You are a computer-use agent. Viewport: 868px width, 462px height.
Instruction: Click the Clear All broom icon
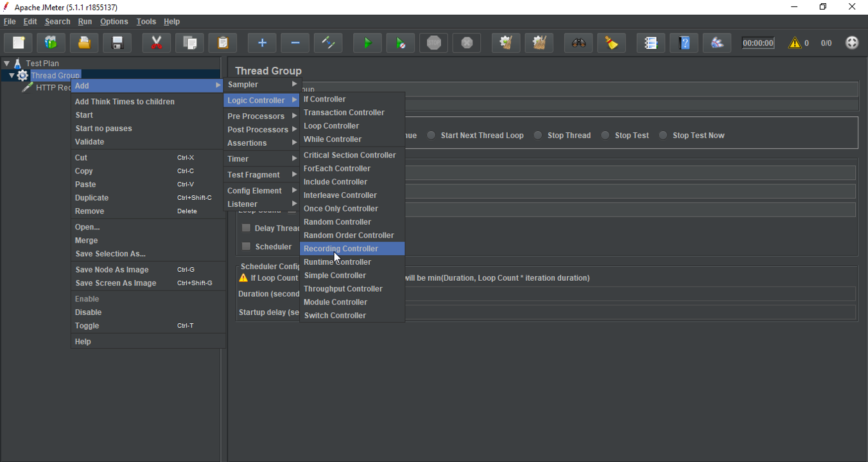tap(539, 43)
